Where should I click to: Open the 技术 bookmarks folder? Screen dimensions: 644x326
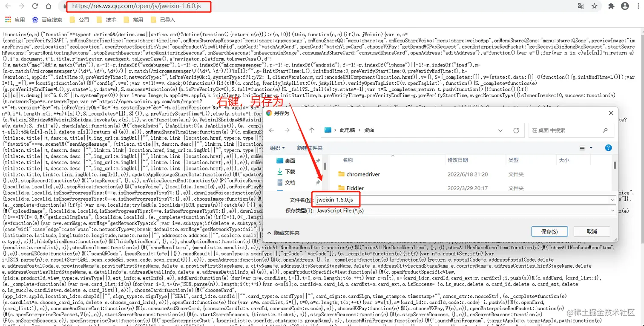106,20
